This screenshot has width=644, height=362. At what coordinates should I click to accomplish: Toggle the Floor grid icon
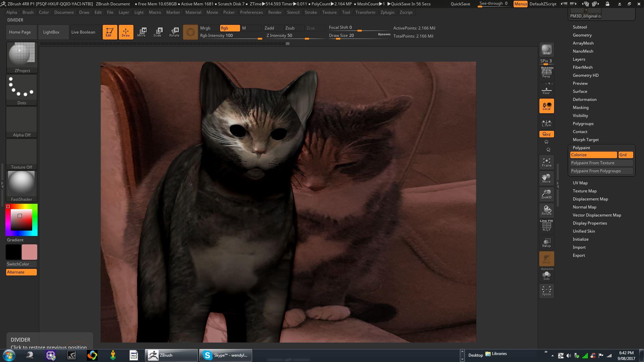click(546, 90)
